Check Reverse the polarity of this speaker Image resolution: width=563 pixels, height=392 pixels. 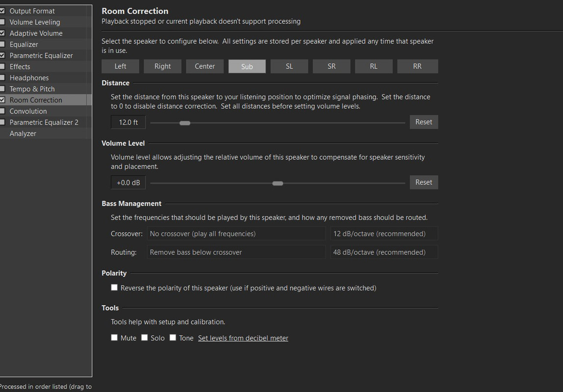pyautogui.click(x=114, y=288)
